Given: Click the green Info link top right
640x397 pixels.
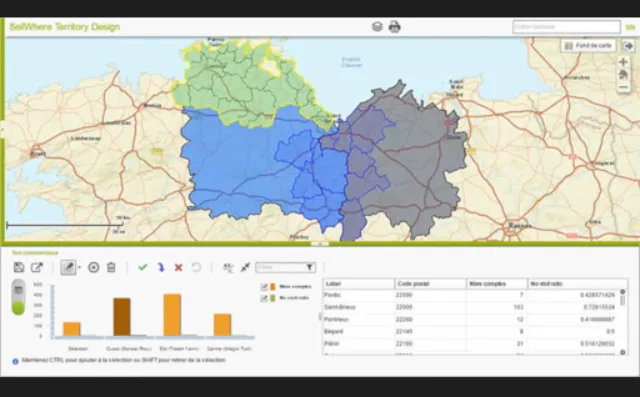Looking at the screenshot, I should coord(630,27).
